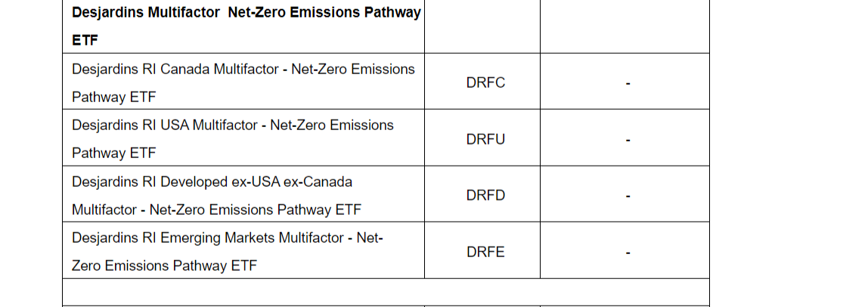Click the empty row below the DRFE row
868x307 pixels.
(386, 292)
